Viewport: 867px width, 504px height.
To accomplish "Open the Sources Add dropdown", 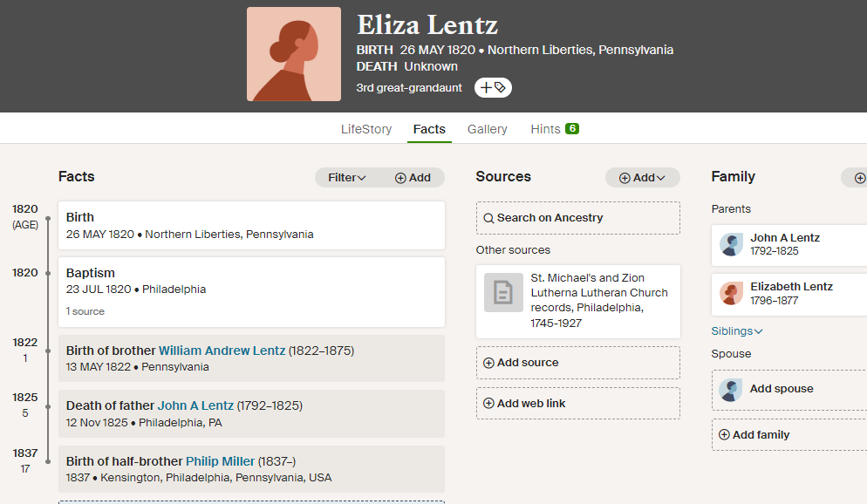I will click(642, 177).
